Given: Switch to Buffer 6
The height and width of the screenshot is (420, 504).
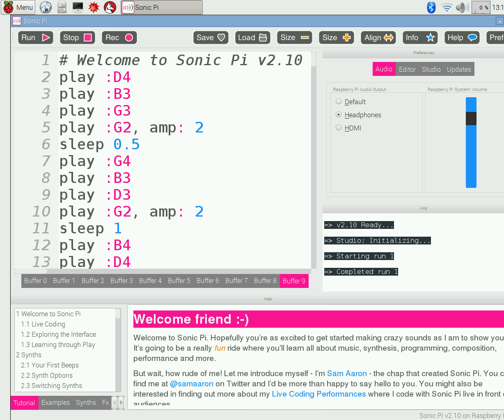Looking at the screenshot, I should [208, 281].
